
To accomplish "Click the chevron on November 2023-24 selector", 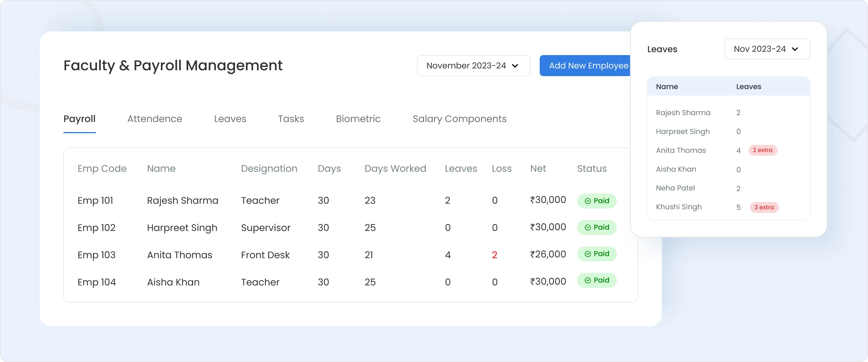I will [x=515, y=66].
